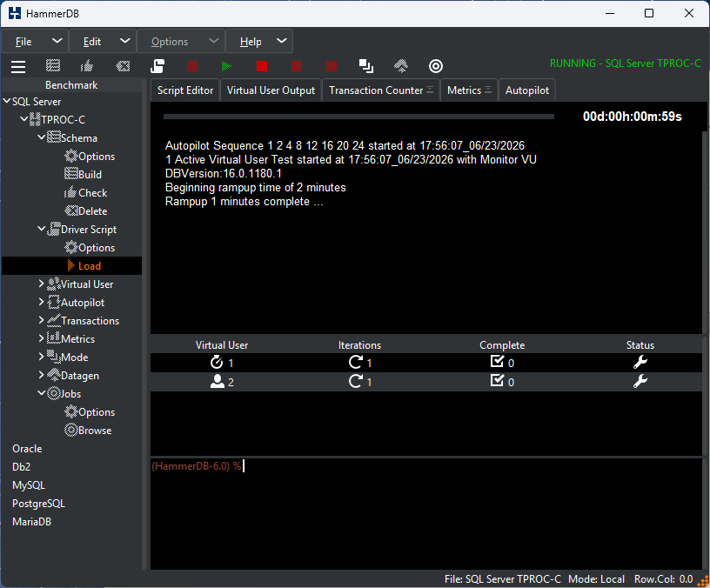Click the stopwatch icon for Virtual User 1
710x588 pixels.
[217, 362]
